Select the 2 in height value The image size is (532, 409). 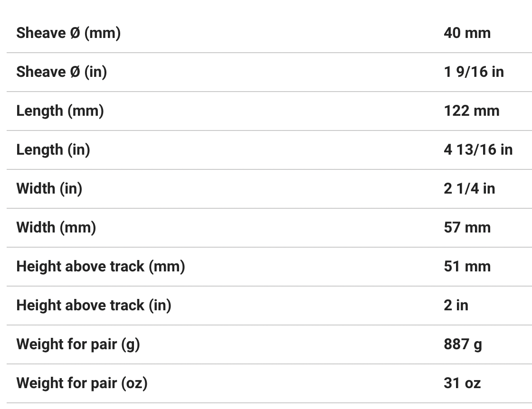coord(456,306)
